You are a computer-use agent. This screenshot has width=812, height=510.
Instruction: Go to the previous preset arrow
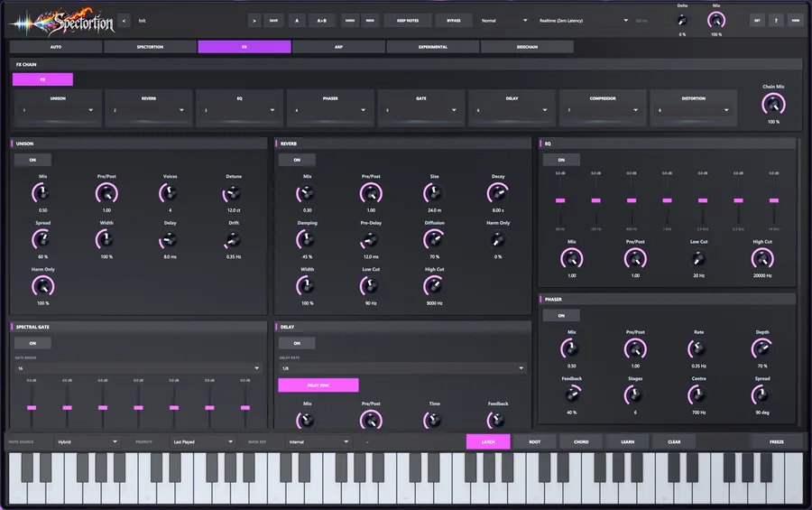pos(124,21)
